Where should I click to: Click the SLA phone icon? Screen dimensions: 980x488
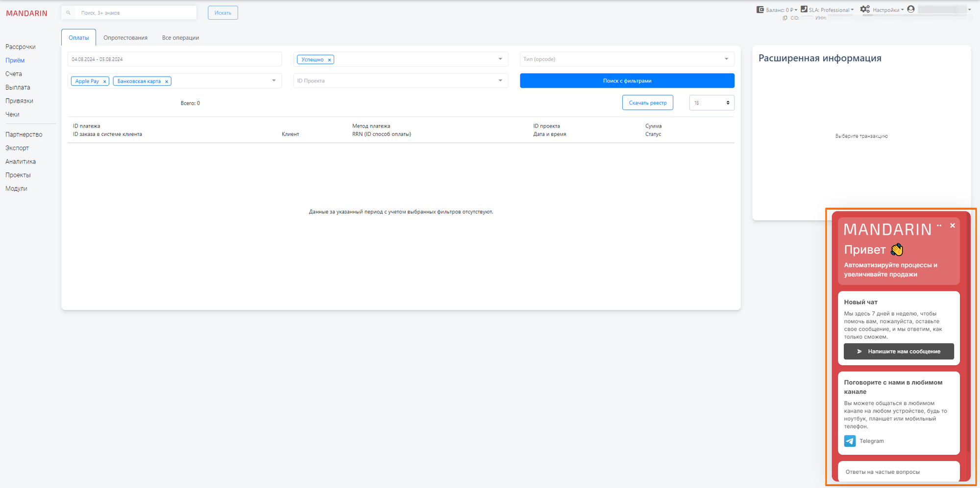804,9
